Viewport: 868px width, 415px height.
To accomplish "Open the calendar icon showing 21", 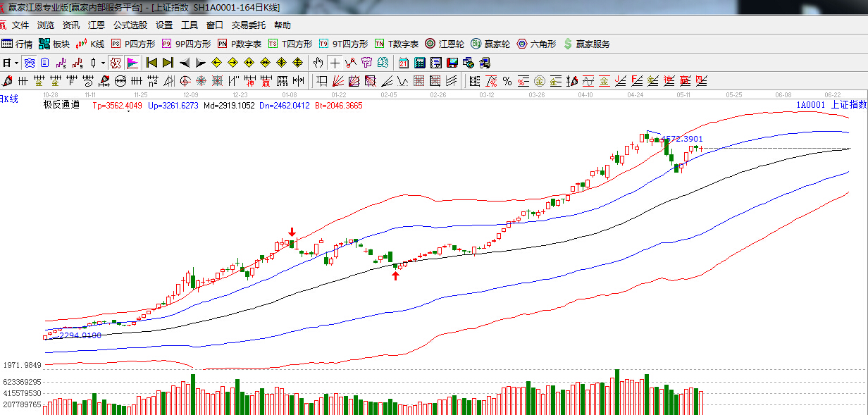I will [x=404, y=63].
